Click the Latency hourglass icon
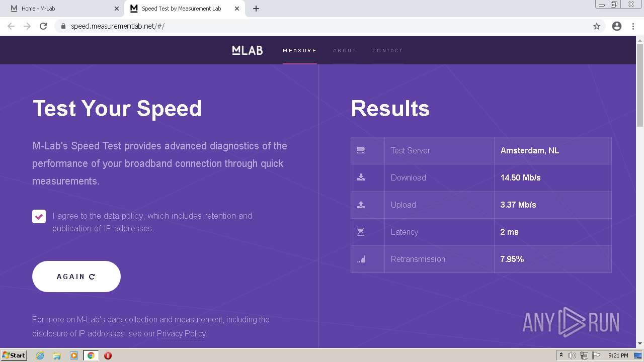This screenshot has width=644, height=362. (x=361, y=232)
